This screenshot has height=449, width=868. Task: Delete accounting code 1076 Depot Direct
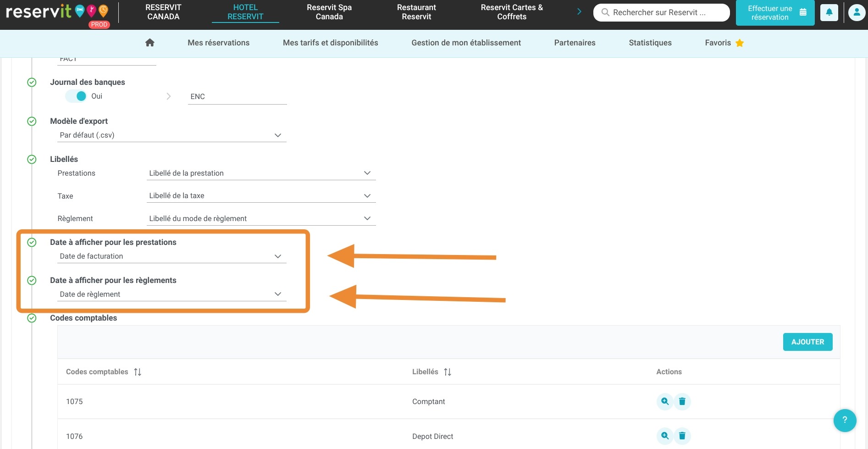tap(682, 436)
